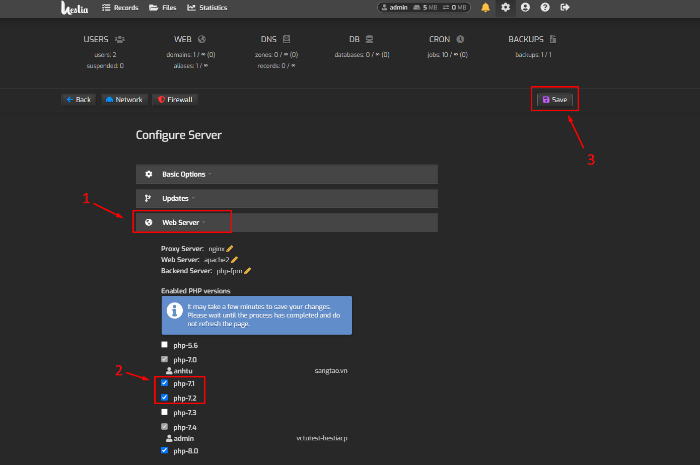The height and width of the screenshot is (465, 700).
Task: Open the notifications bell
Action: 485,8
